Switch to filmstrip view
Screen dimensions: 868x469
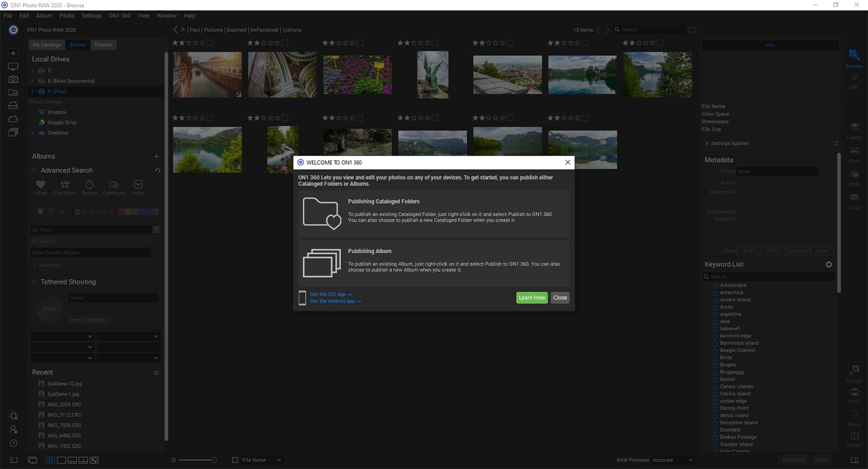coord(72,460)
